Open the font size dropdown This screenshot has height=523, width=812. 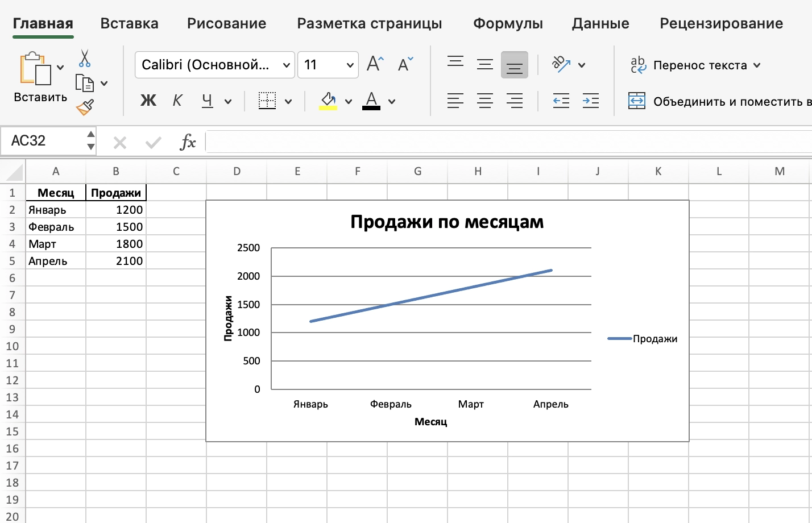[x=350, y=65]
